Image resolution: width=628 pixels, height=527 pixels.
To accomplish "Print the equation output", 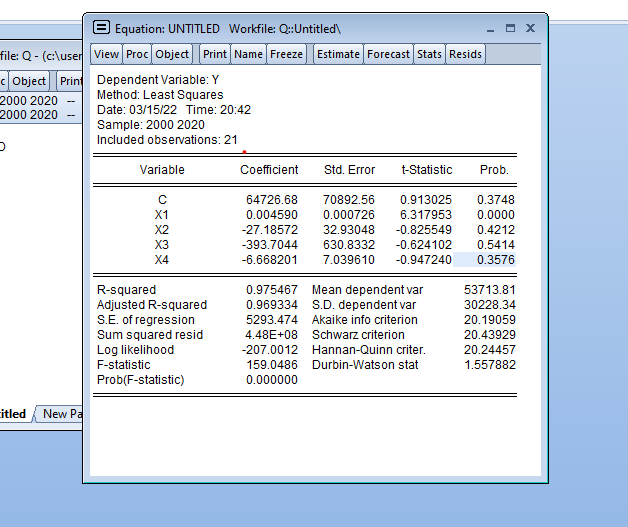I will click(215, 54).
